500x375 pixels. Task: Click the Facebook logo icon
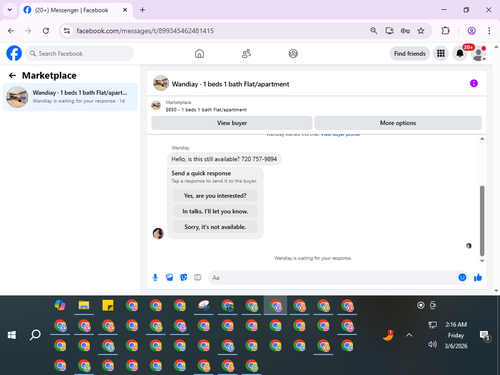[x=14, y=53]
